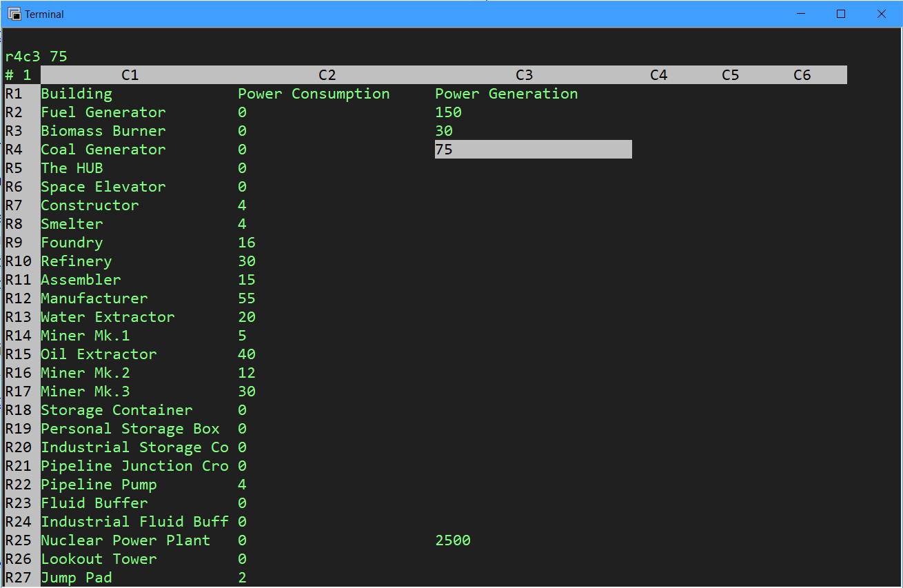Select the 'Industrial Fluid Buff' cell
The height and width of the screenshot is (588, 903).
pyautogui.click(x=134, y=522)
